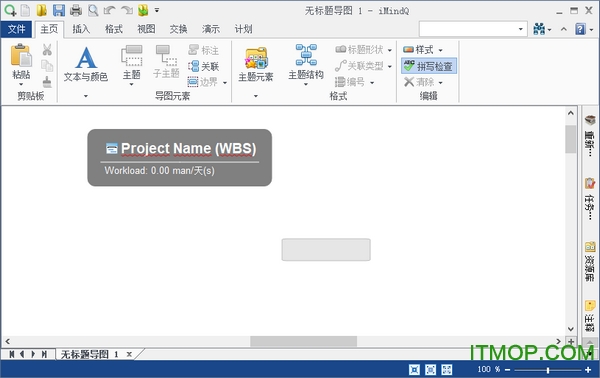Image resolution: width=600 pixels, height=378 pixels.
Task: Open the 标题形状 dropdown
Action: coord(390,50)
